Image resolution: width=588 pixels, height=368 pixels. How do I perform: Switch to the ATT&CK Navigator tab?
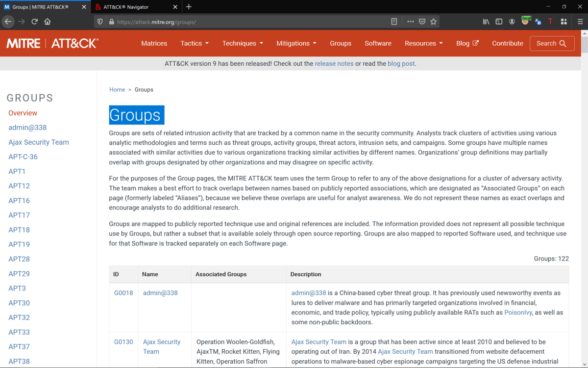click(136, 7)
